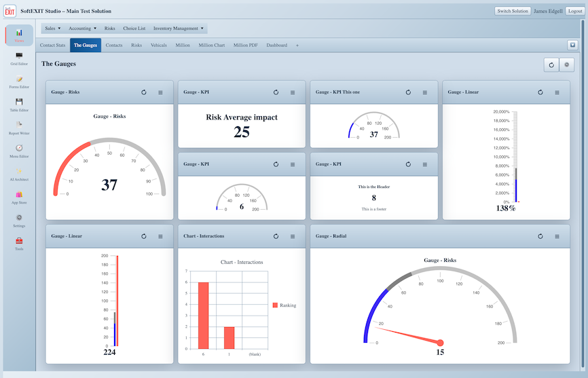Expand the Inventory Management dropdown

pos(179,29)
